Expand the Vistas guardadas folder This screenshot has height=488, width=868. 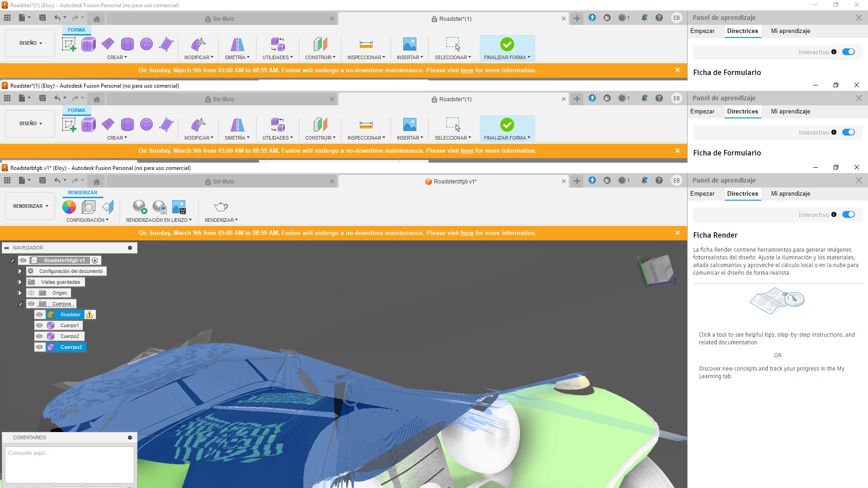pos(20,282)
